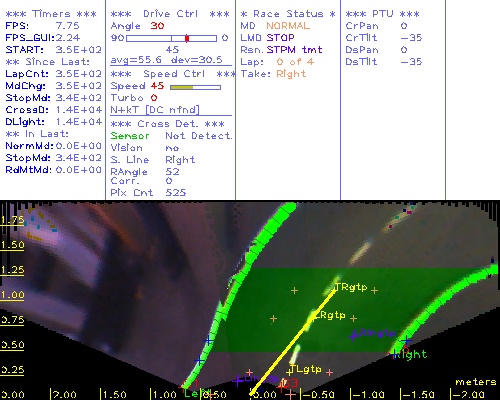The height and width of the screenshot is (400, 500).
Task: Click the Turbo value 0
Action: click(x=154, y=98)
